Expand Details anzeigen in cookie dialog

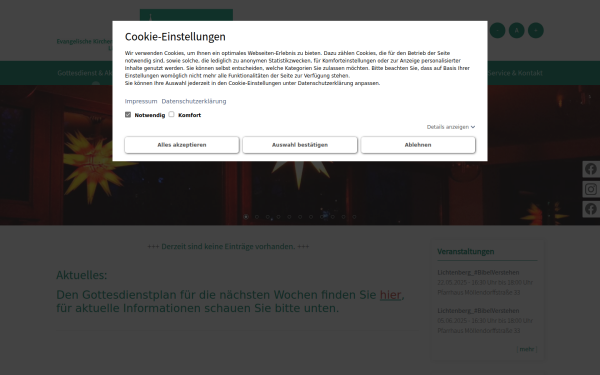pos(451,127)
